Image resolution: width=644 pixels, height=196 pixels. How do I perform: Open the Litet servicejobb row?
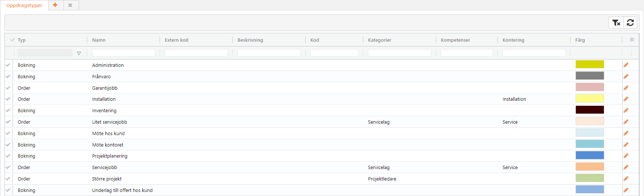click(322, 122)
